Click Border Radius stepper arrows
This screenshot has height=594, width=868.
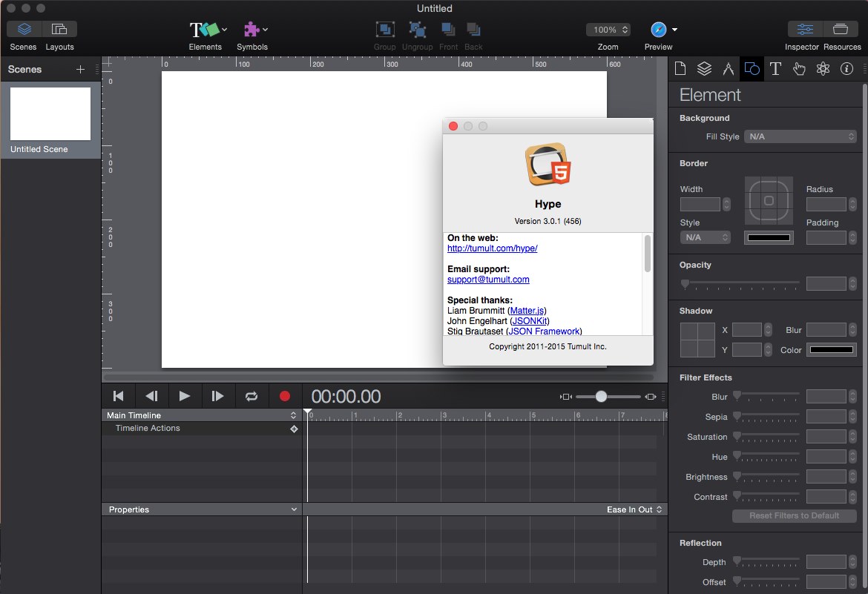pos(852,204)
